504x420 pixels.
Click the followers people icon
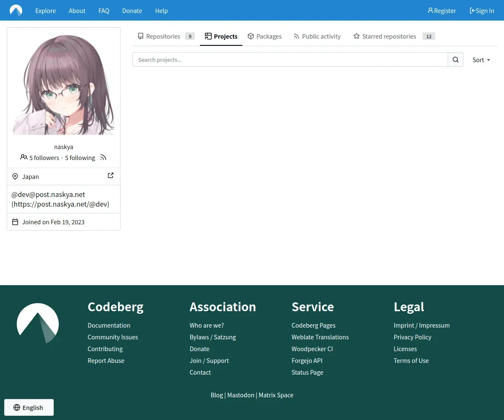(24, 157)
